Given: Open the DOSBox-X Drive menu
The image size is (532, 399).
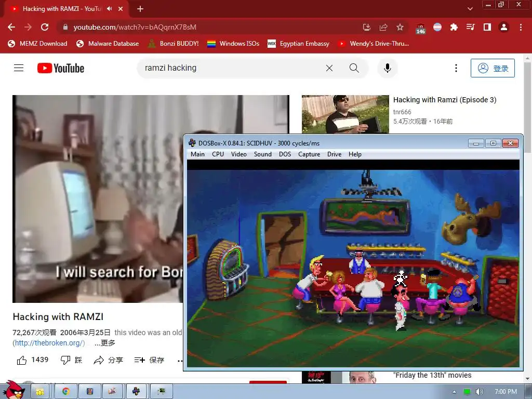Looking at the screenshot, I should click(x=334, y=154).
